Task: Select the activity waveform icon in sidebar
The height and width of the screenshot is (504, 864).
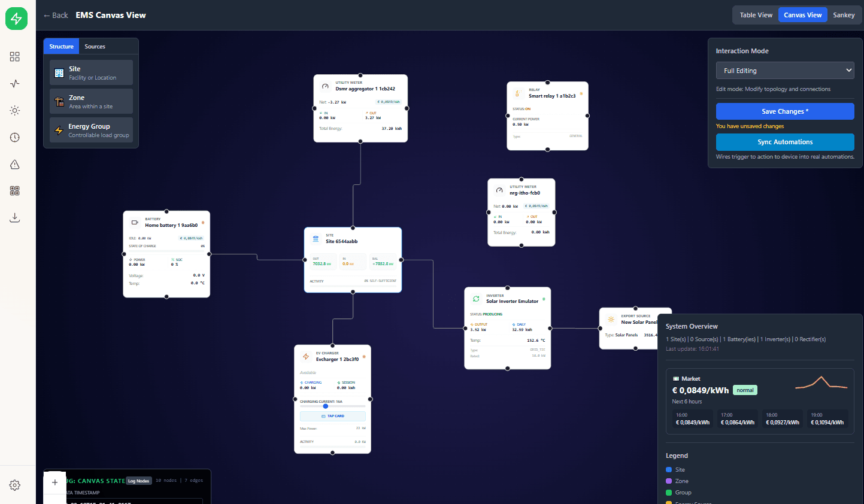Action: pos(14,83)
